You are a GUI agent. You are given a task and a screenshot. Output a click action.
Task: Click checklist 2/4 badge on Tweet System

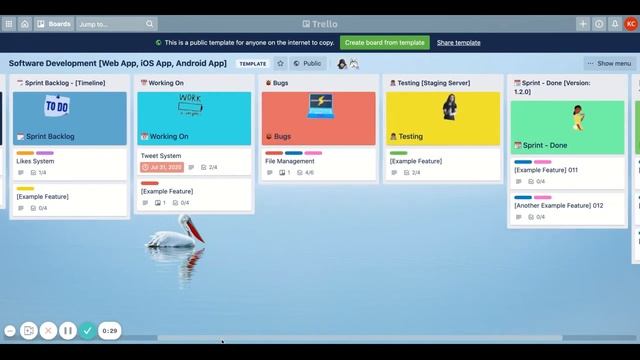click(209, 167)
